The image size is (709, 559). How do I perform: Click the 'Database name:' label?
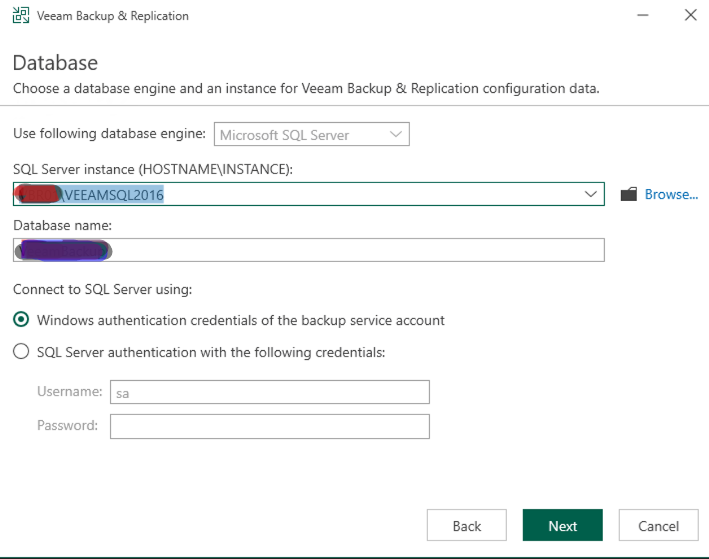tap(62, 225)
